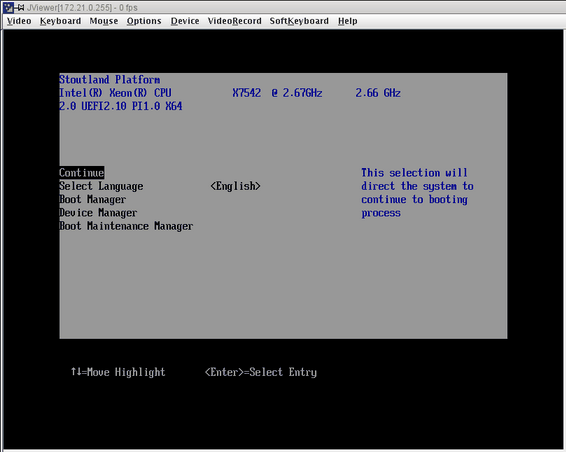The width and height of the screenshot is (566, 452).
Task: Click the 2.66 GHz speed value
Action: (x=378, y=93)
